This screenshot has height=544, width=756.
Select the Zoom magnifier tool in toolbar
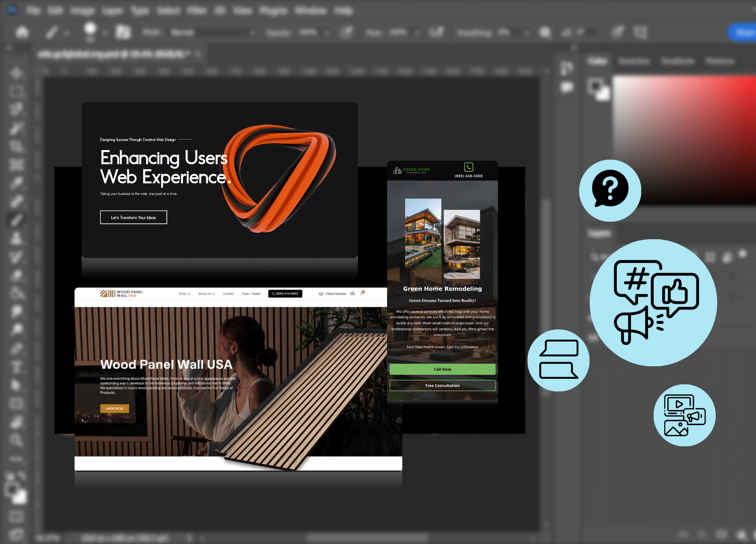(17, 440)
